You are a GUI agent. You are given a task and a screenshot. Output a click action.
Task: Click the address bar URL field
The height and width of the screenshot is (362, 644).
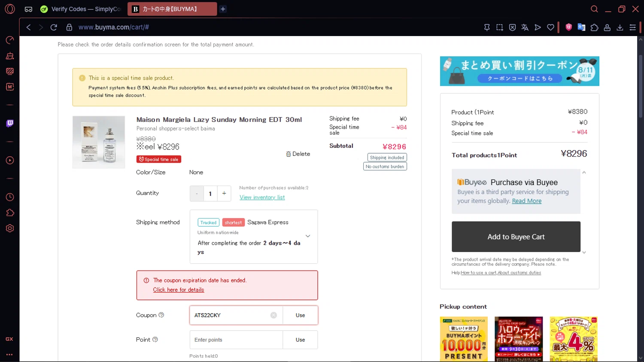(x=275, y=27)
